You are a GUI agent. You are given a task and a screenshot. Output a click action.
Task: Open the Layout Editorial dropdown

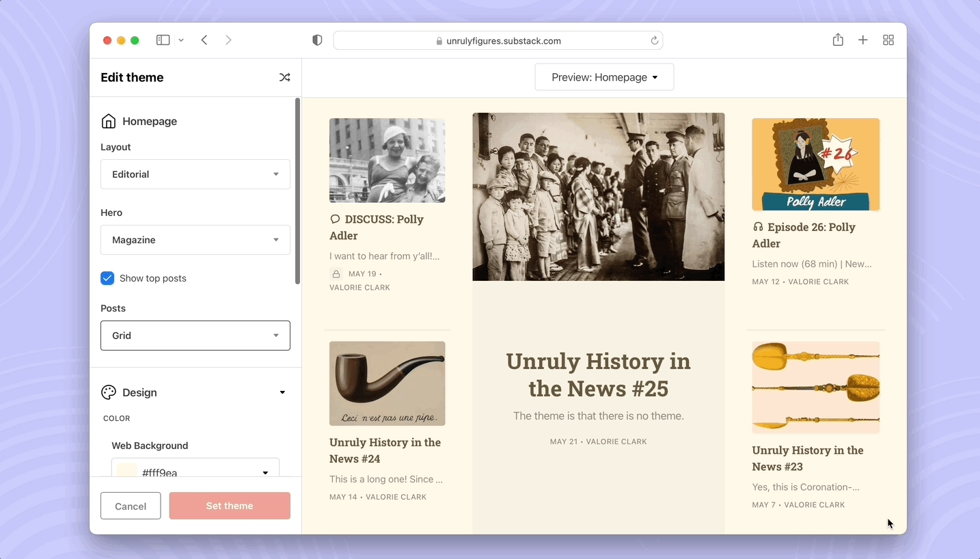pos(195,174)
